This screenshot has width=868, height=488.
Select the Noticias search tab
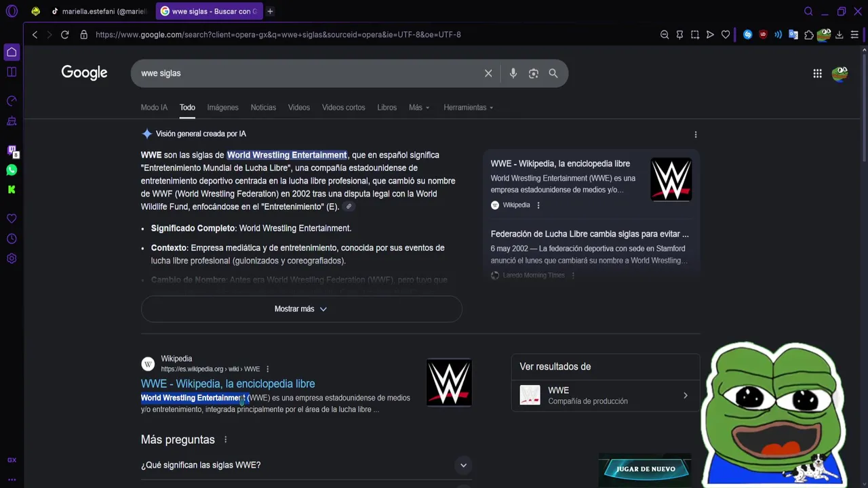coord(263,107)
